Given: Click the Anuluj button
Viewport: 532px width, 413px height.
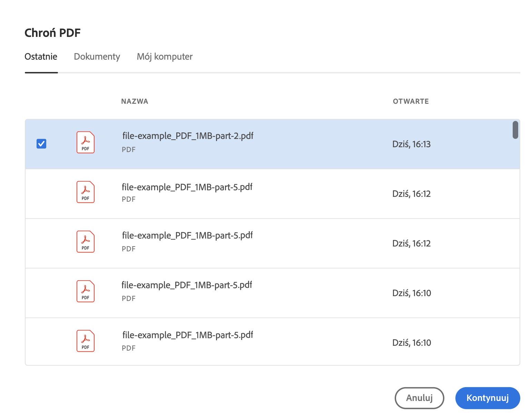Looking at the screenshot, I should pos(419,398).
